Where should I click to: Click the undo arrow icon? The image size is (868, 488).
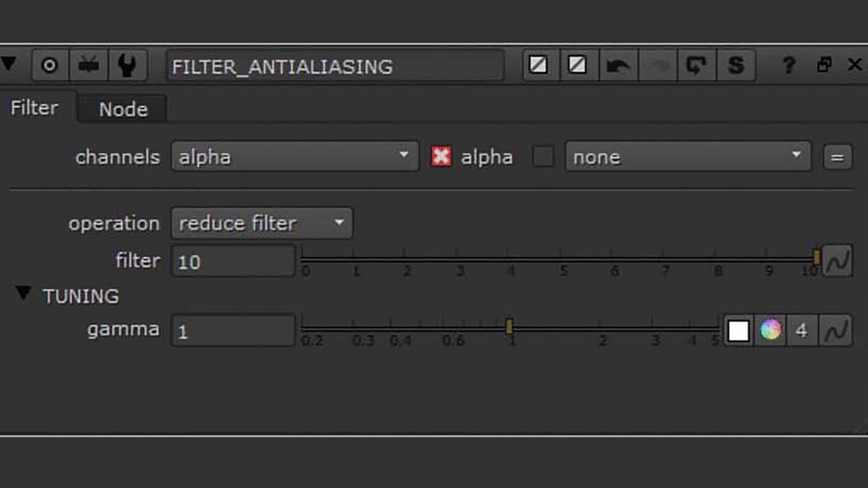618,66
